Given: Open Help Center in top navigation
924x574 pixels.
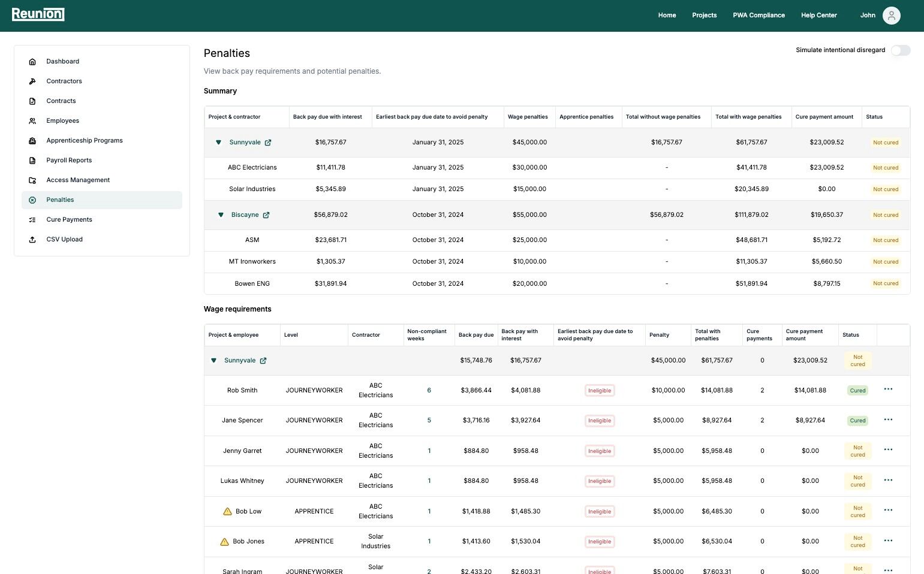Looking at the screenshot, I should pyautogui.click(x=818, y=16).
